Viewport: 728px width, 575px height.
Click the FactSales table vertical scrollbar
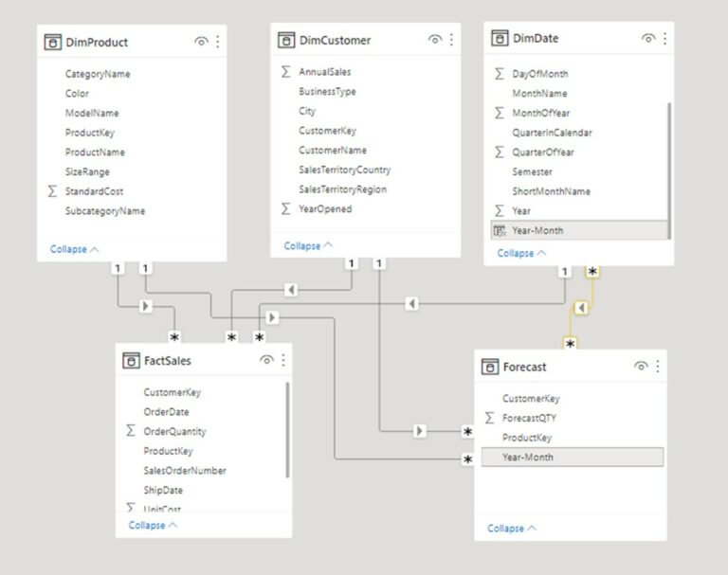pyautogui.click(x=287, y=431)
